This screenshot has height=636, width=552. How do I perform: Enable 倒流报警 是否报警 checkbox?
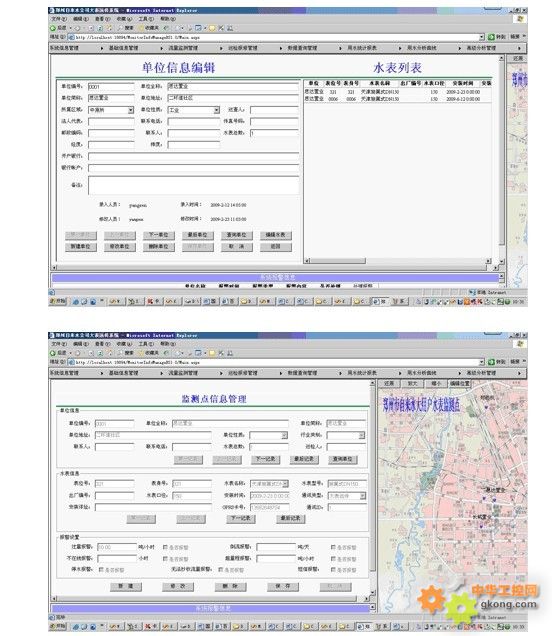pos(333,547)
